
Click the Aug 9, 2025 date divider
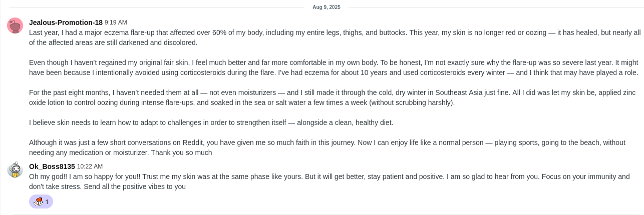click(x=326, y=7)
